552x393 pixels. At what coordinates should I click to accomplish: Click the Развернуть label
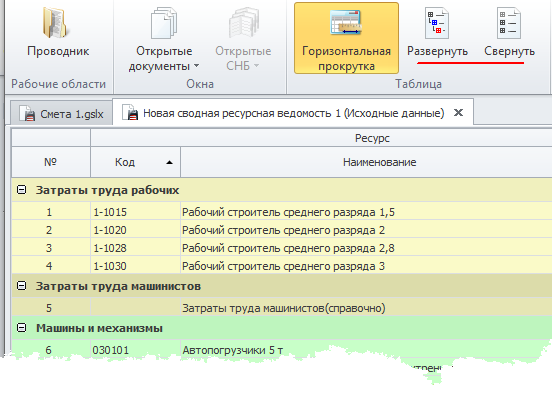(x=437, y=51)
